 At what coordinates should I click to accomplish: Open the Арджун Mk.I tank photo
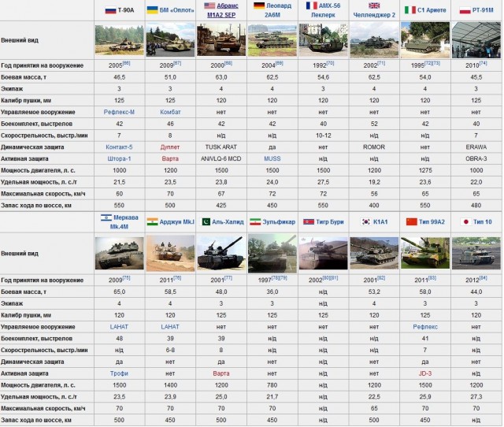[x=170, y=254]
